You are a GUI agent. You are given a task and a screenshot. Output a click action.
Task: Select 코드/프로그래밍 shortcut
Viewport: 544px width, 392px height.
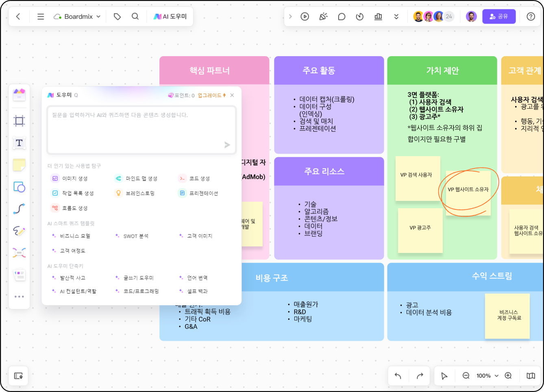pos(137,291)
